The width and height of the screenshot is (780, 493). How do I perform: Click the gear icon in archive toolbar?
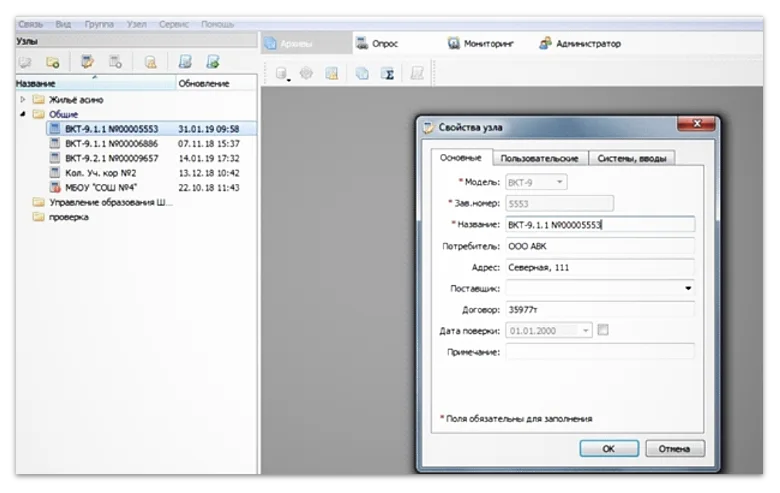click(x=306, y=73)
